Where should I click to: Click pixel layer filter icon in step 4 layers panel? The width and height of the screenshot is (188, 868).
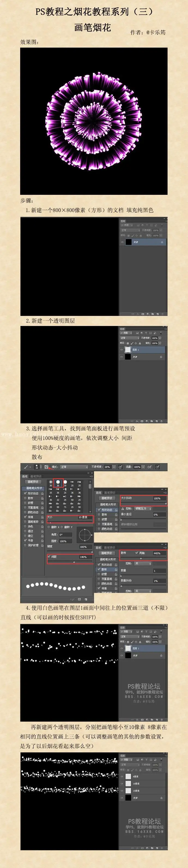point(138,632)
